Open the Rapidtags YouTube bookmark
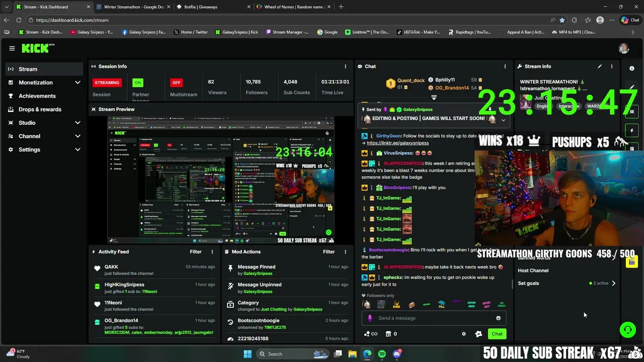Image resolution: width=644 pixels, height=362 pixels. [469, 32]
